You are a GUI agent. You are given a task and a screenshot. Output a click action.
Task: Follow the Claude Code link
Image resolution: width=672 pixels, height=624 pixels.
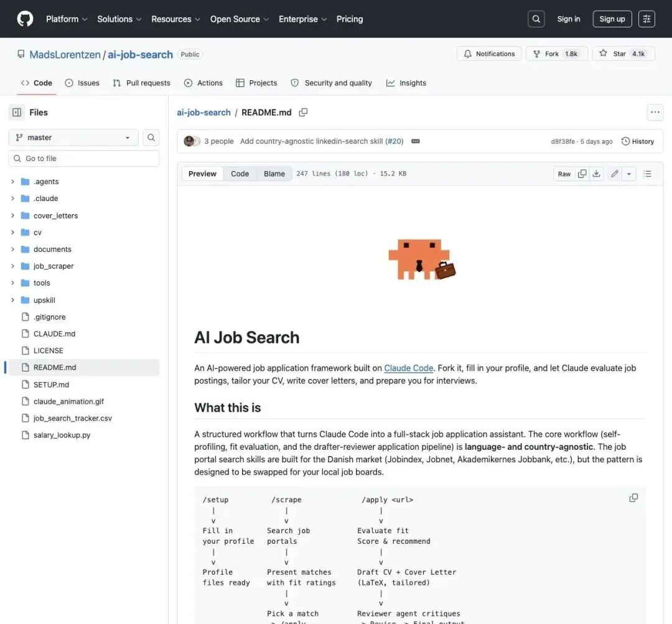[x=408, y=368]
